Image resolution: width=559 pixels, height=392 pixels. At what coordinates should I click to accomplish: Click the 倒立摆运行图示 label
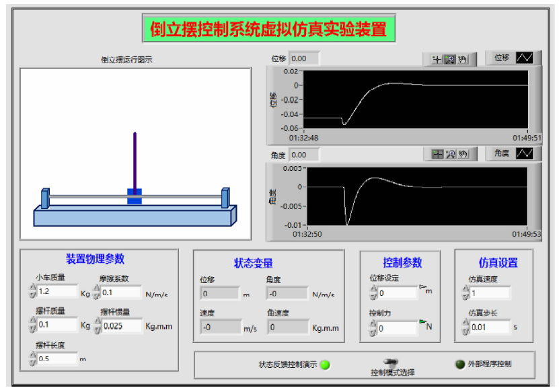coord(126,60)
